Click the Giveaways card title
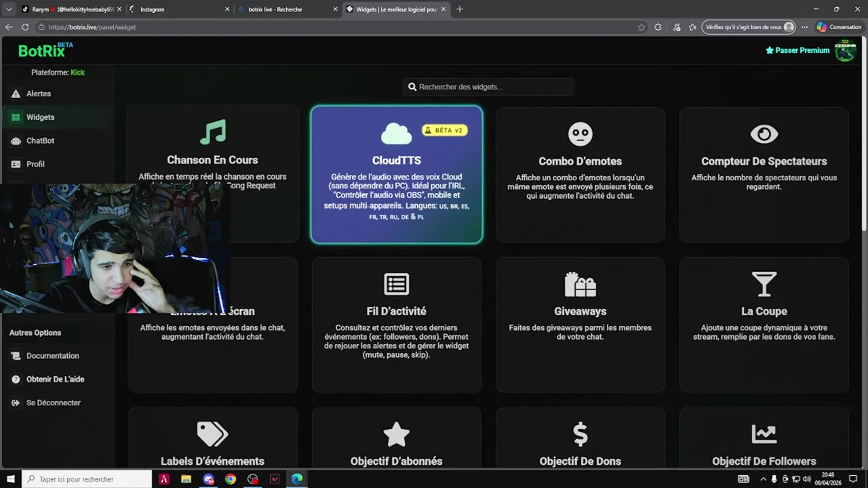Image resolution: width=868 pixels, height=488 pixels. [580, 311]
